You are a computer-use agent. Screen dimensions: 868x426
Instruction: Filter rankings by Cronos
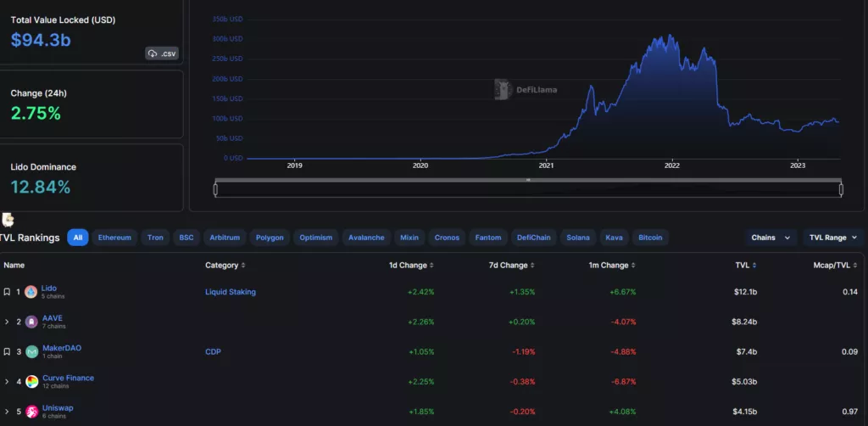pos(447,238)
